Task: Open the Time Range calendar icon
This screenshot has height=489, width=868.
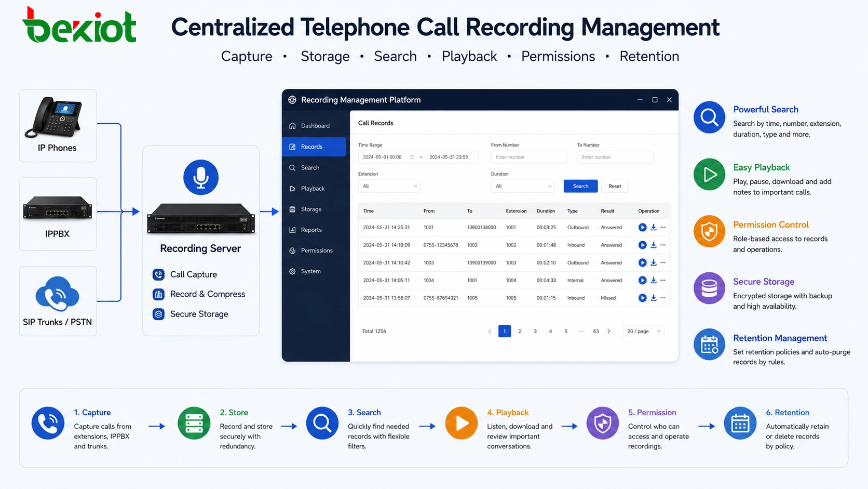Action: (412, 157)
